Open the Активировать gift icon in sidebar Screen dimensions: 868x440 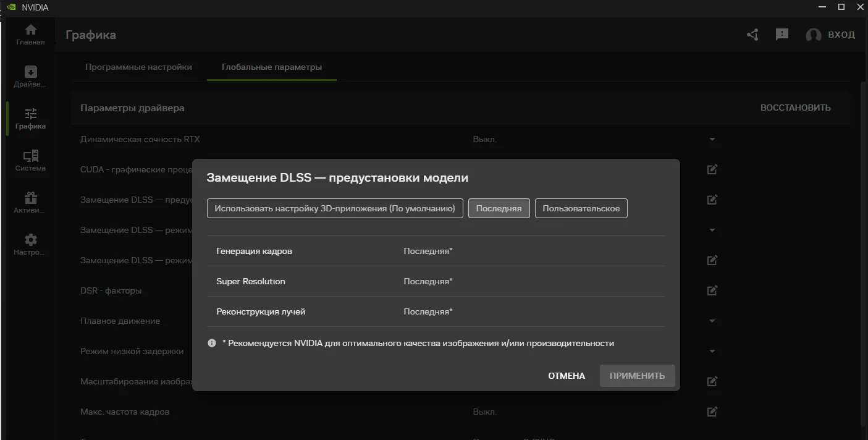[30, 203]
